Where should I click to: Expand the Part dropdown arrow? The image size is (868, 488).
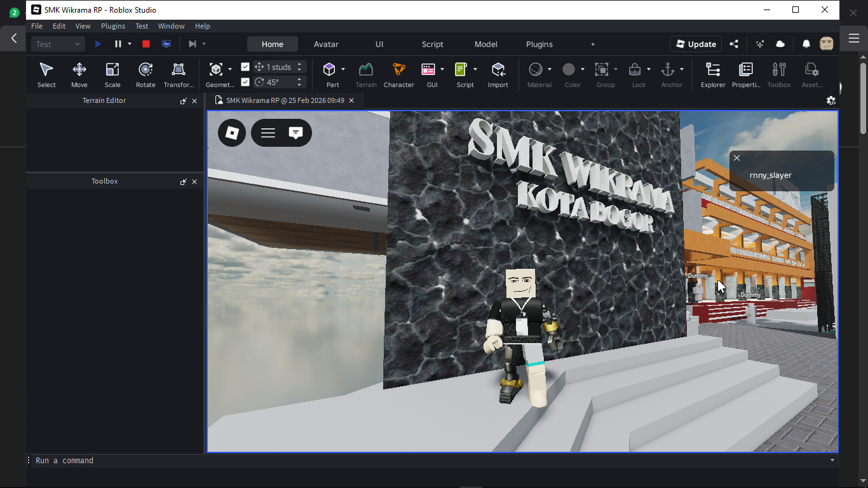click(343, 69)
